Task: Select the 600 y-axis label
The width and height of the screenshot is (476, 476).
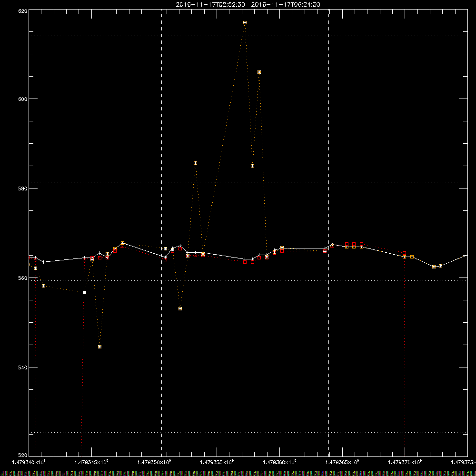Action: coord(23,99)
